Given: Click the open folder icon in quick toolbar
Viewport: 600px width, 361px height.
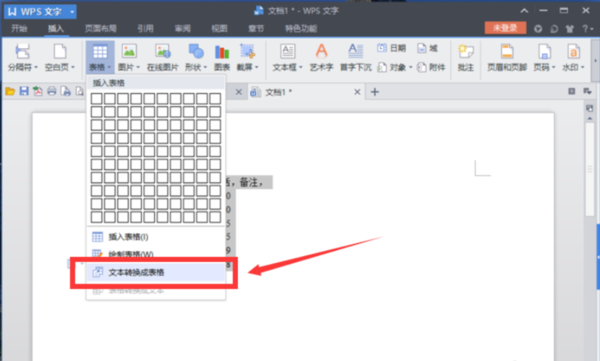Looking at the screenshot, I should point(10,91).
